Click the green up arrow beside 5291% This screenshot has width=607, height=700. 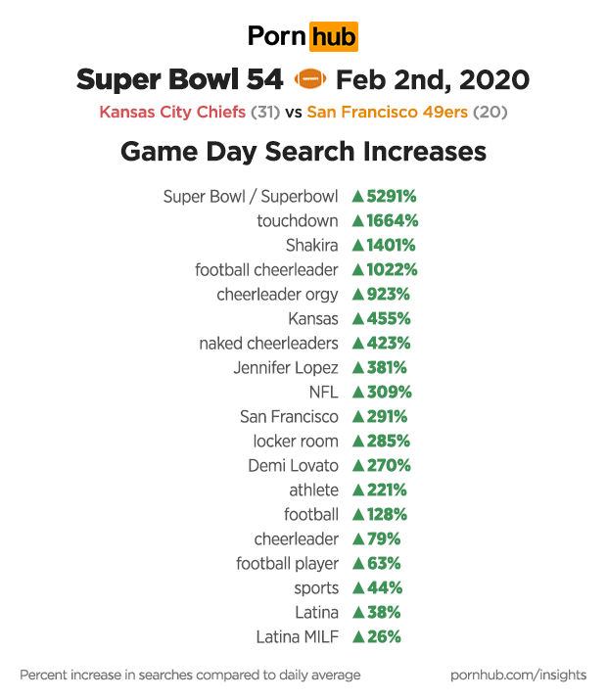[358, 196]
